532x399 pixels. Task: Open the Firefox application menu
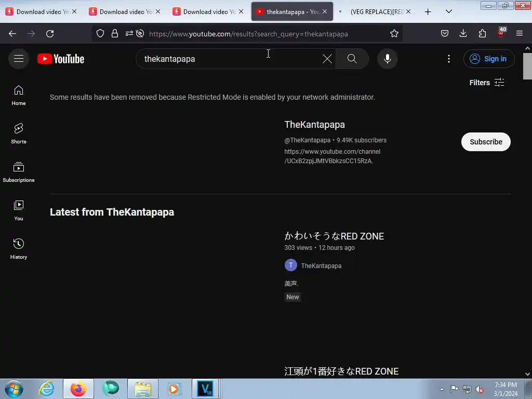click(x=520, y=34)
